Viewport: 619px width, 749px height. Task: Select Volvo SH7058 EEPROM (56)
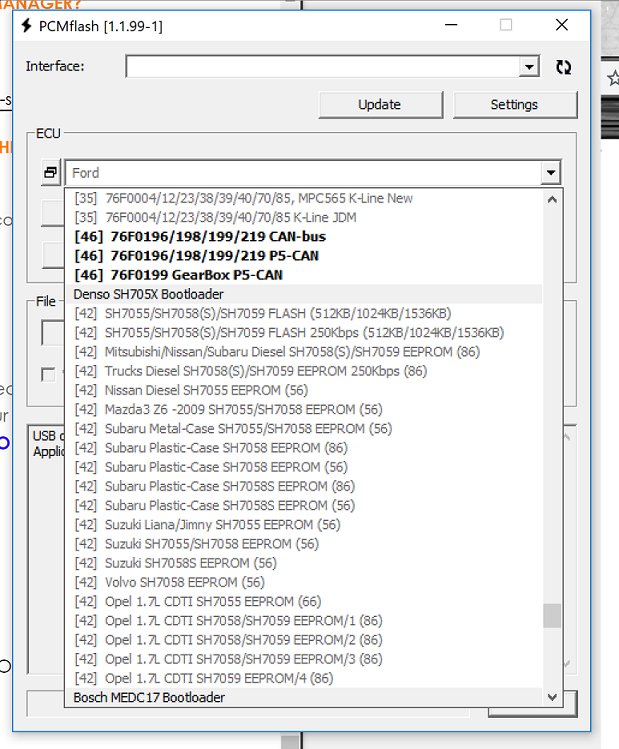tap(304, 582)
